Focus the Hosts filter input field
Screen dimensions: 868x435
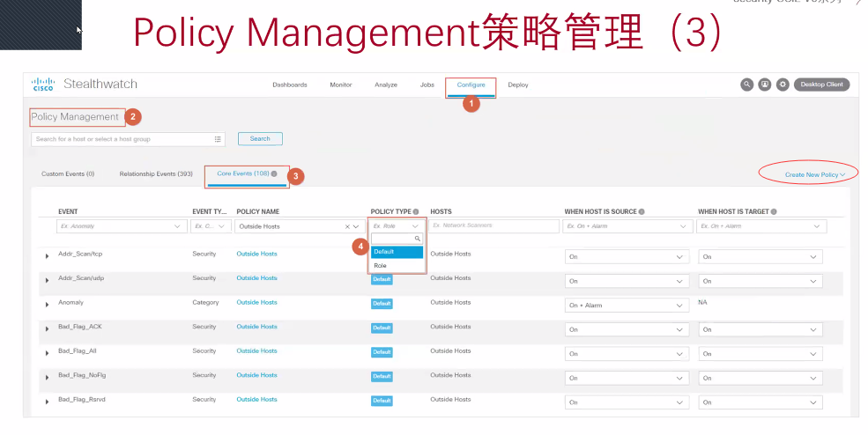click(493, 225)
